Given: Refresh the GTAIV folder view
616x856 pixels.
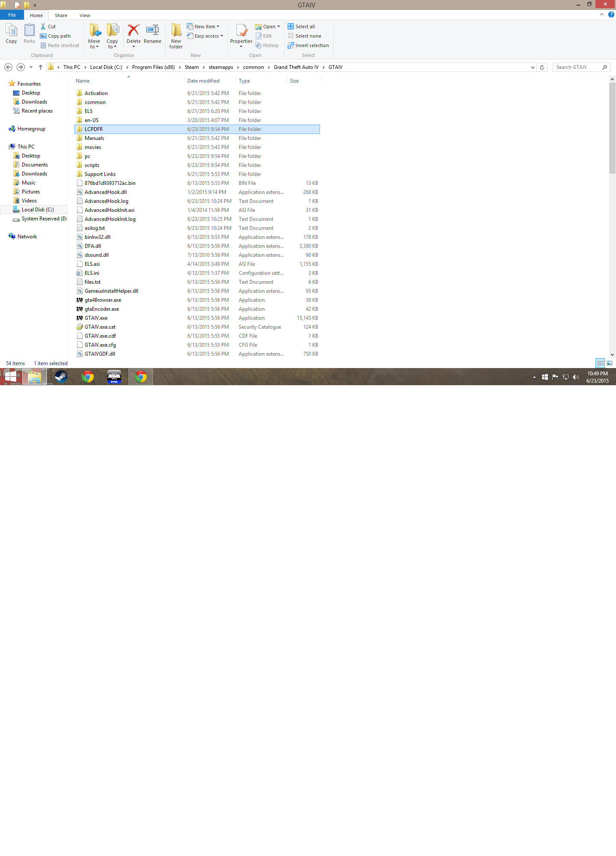Looking at the screenshot, I should (542, 67).
